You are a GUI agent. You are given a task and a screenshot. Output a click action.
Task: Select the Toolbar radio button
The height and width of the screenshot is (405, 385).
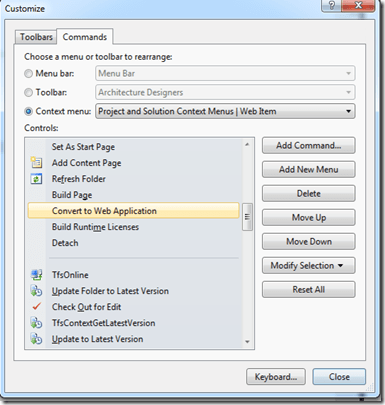(x=29, y=92)
